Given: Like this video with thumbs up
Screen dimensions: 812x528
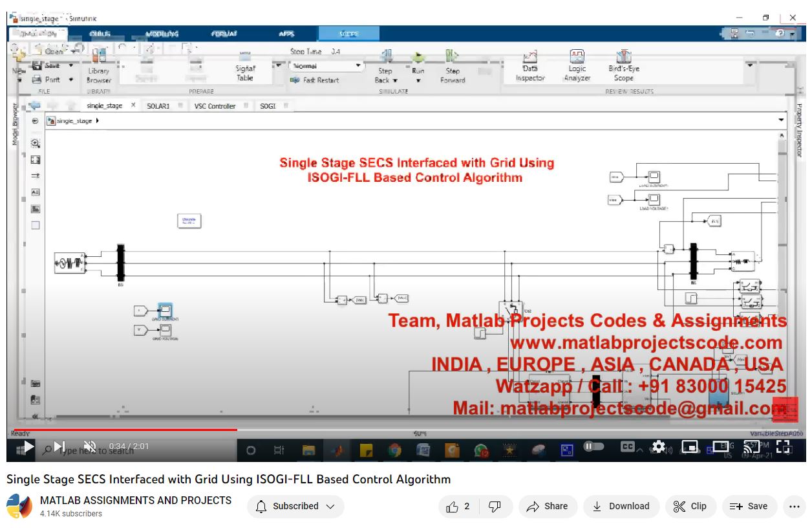Looking at the screenshot, I should 458,507.
